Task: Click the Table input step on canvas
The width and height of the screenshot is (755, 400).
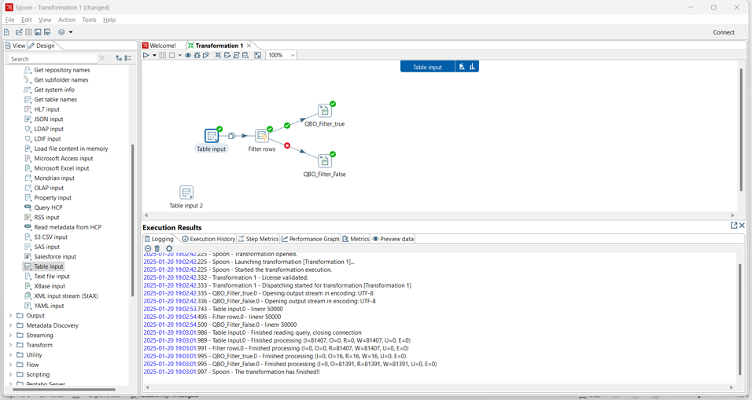Action: pos(212,135)
